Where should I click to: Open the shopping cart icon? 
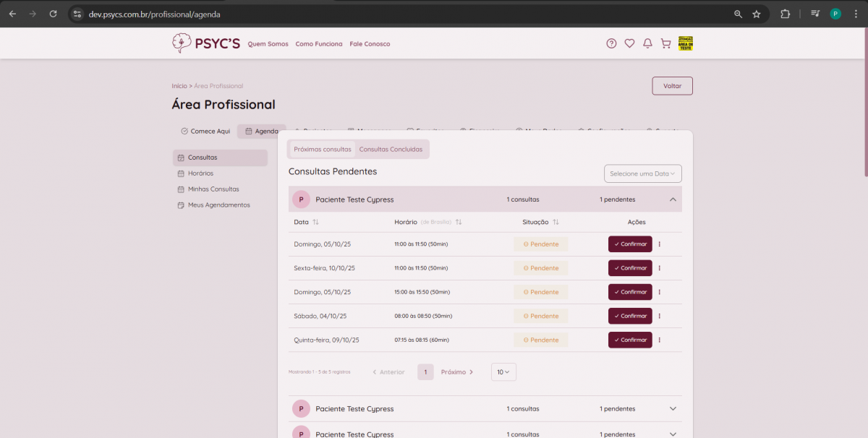(x=665, y=43)
